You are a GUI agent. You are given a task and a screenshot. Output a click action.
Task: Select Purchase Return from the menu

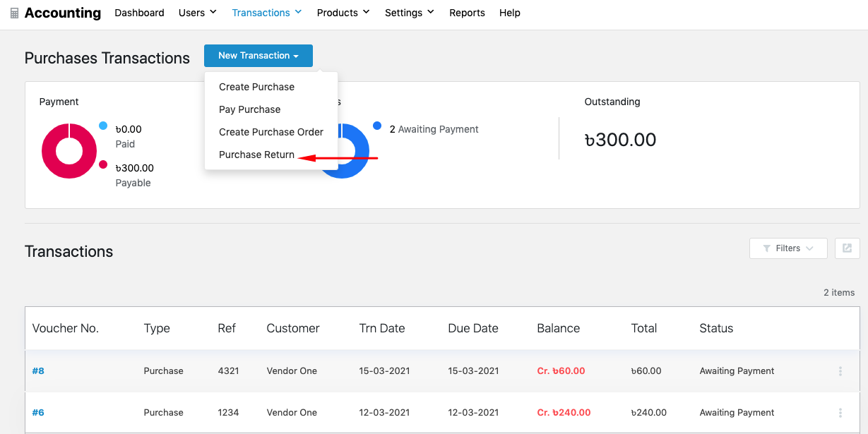pos(257,155)
